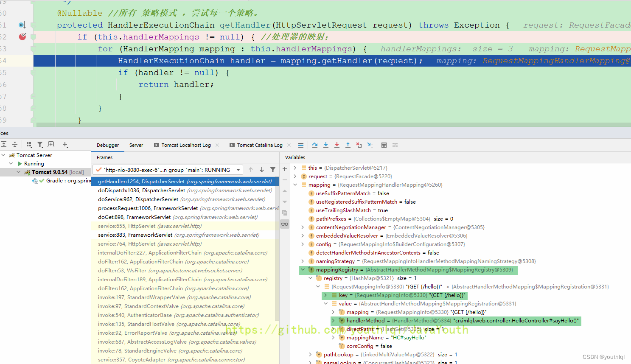Image resolution: width=631 pixels, height=364 pixels.
Task: Click move watch up triangle icon
Action: 285,191
